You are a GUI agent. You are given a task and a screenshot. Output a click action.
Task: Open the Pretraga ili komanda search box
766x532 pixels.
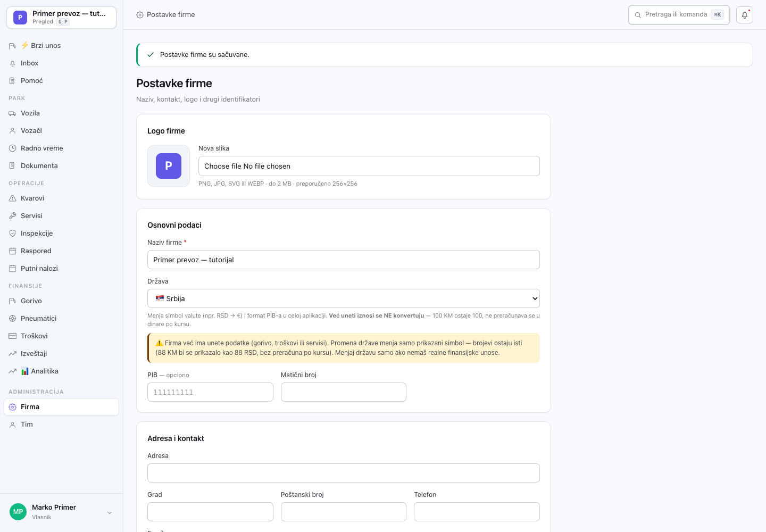[x=679, y=15]
